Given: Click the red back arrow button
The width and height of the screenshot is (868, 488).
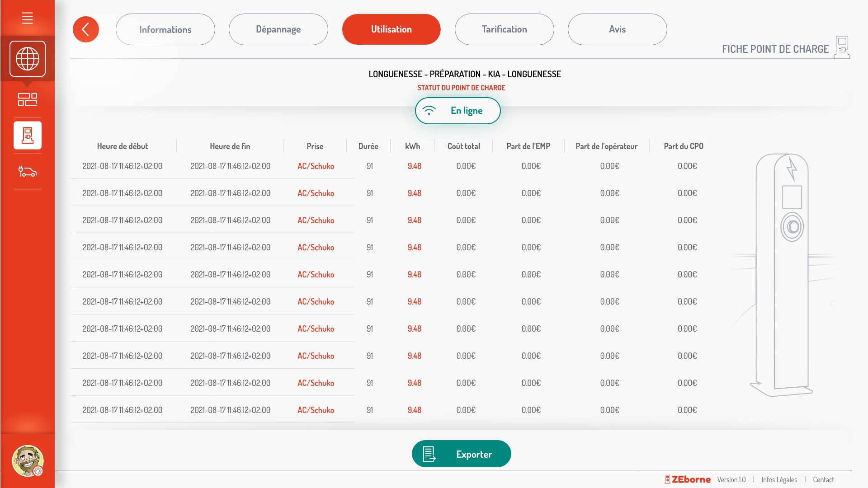Looking at the screenshot, I should [86, 29].
